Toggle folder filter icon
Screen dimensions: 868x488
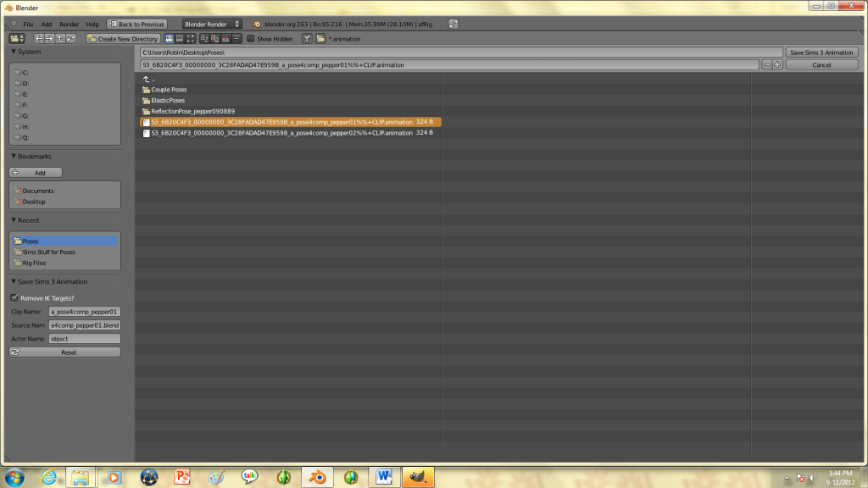[x=320, y=39]
